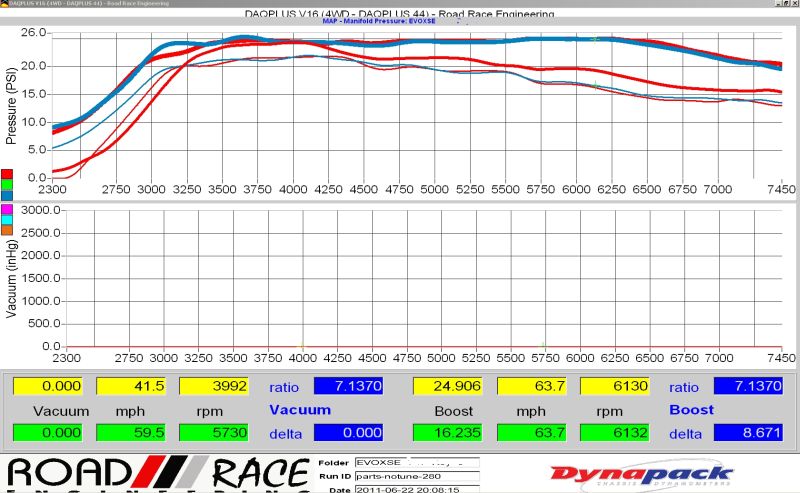Click the Vacuum (inHg) axis label

(11, 278)
